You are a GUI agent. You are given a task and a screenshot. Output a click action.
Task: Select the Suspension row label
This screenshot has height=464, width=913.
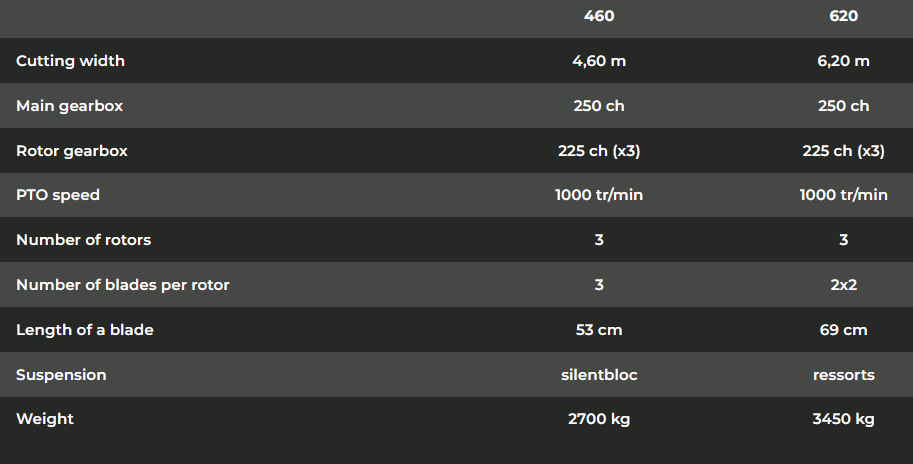pos(61,375)
